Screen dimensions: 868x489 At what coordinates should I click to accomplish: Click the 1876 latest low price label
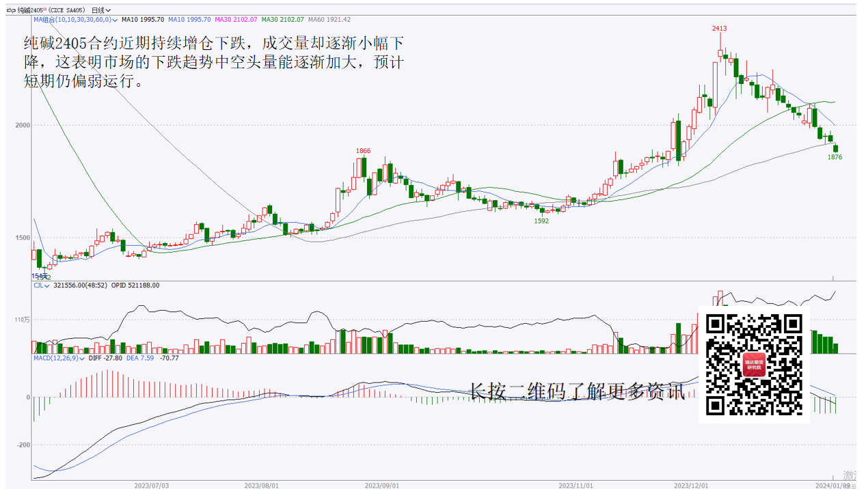(x=835, y=157)
